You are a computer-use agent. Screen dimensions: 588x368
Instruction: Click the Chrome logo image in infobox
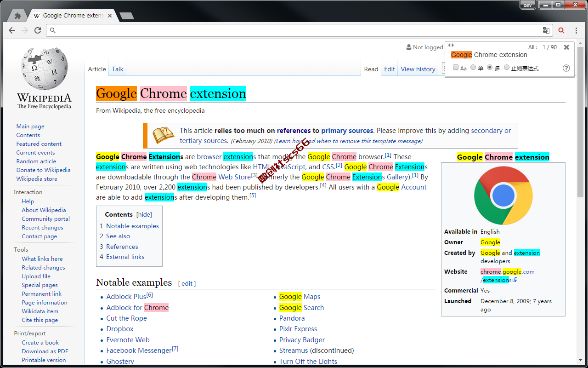(x=503, y=195)
